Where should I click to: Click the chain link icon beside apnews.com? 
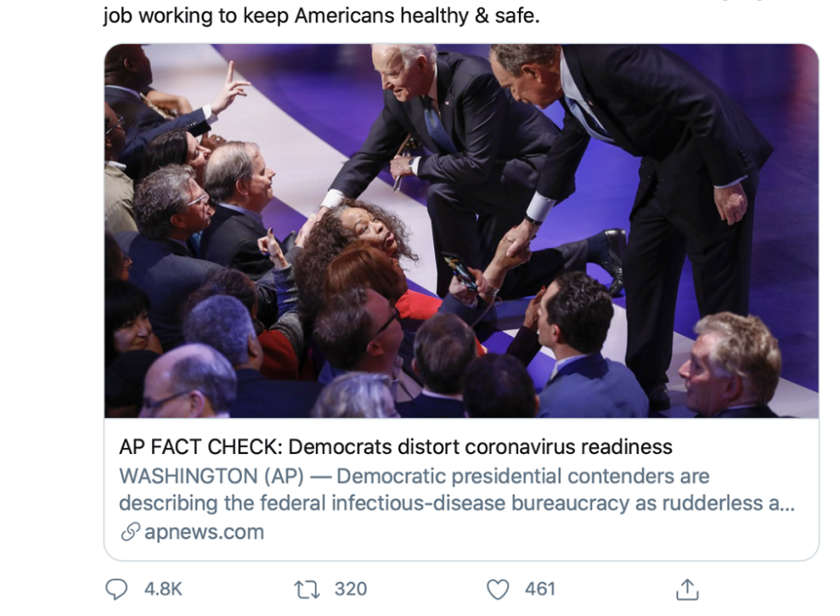click(130, 532)
